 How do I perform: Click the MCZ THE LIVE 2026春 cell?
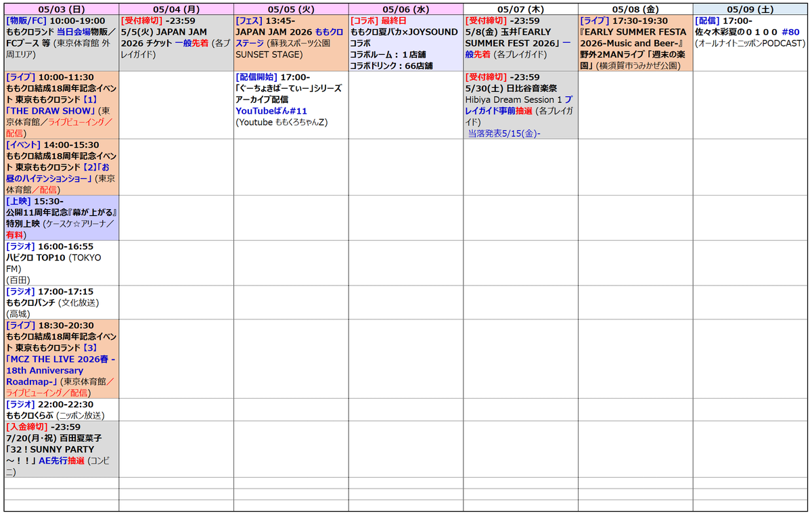point(62,359)
